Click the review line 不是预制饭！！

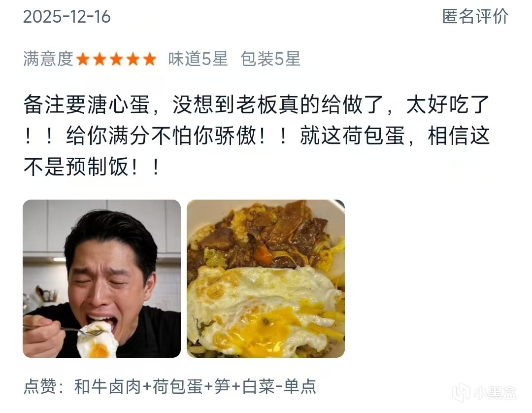[92, 167]
